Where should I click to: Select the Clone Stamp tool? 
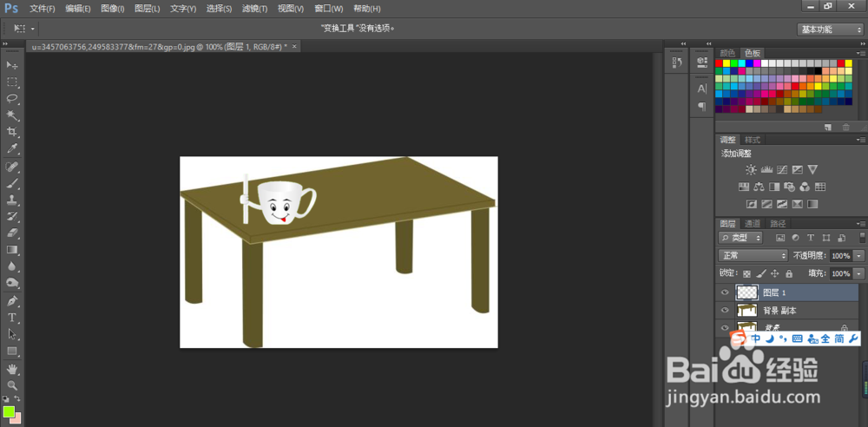point(11,200)
